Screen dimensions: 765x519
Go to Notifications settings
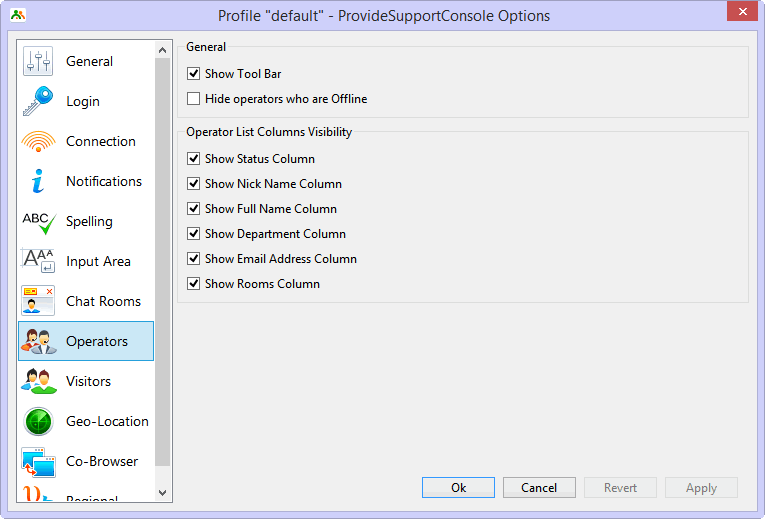pyautogui.click(x=85, y=181)
